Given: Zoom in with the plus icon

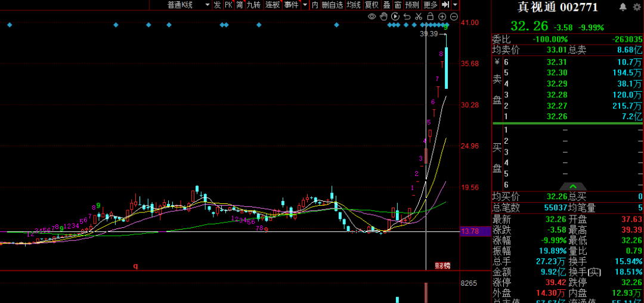Looking at the screenshot, I should click(x=442, y=16).
